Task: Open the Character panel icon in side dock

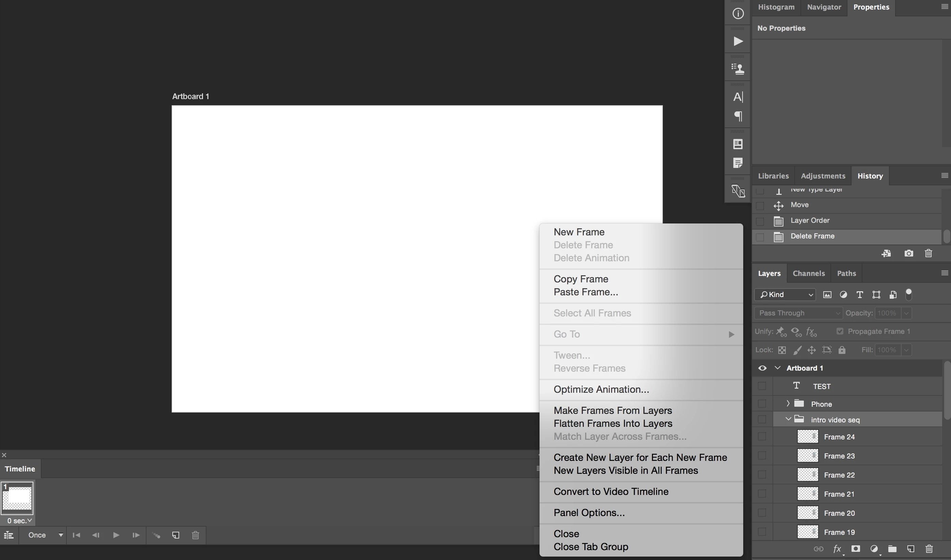Action: pos(738,97)
